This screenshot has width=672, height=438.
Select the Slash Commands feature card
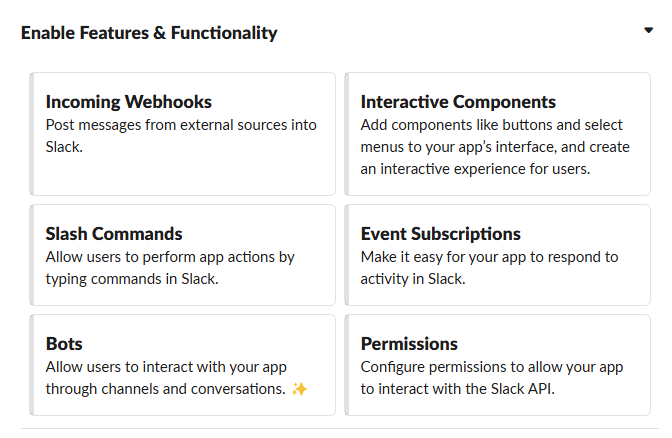tap(183, 255)
